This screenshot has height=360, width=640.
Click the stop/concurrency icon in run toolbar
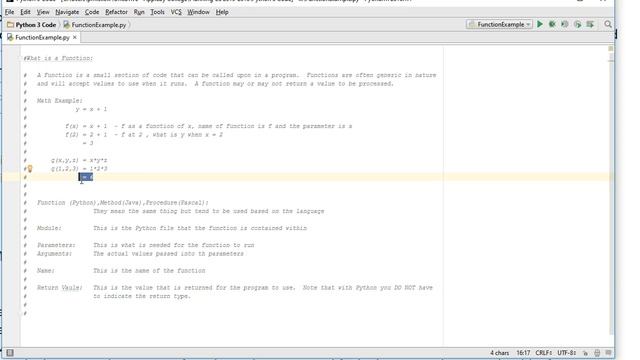[x=590, y=24]
